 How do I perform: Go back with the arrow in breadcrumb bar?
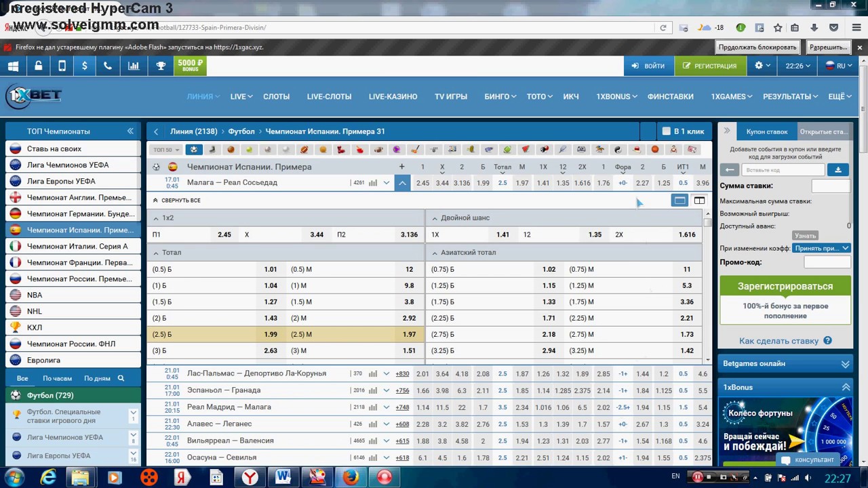[156, 131]
